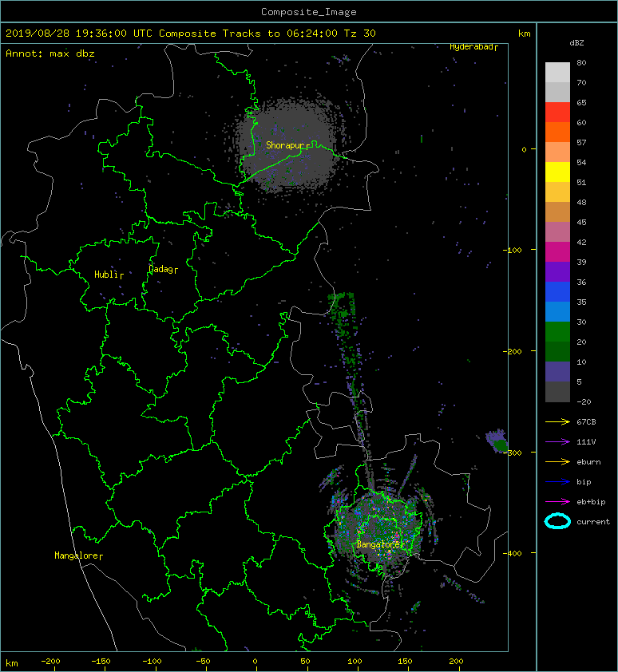Image resolution: width=618 pixels, height=672 pixels.
Task: Select the lightest gray swatch between 80 and 70
Action: click(557, 73)
